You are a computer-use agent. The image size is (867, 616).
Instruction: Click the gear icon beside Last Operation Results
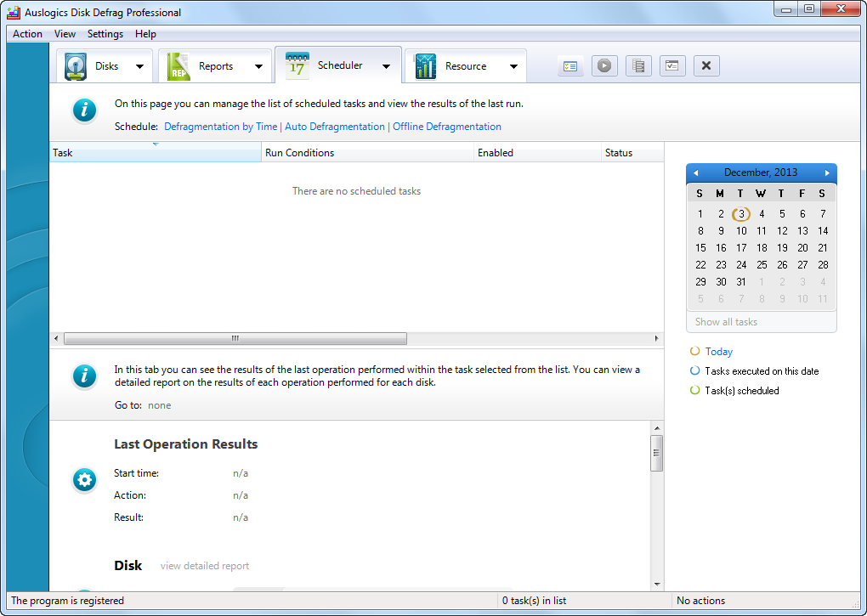pyautogui.click(x=85, y=479)
